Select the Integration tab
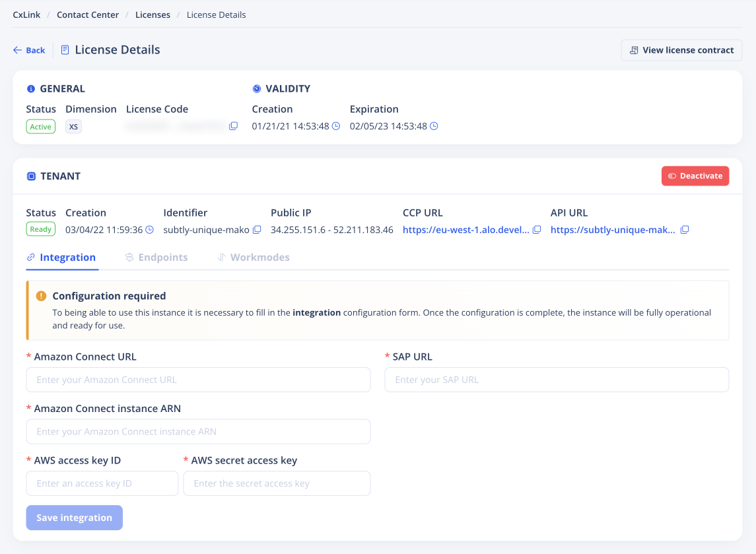Viewport: 756px width, 554px height. 61,258
